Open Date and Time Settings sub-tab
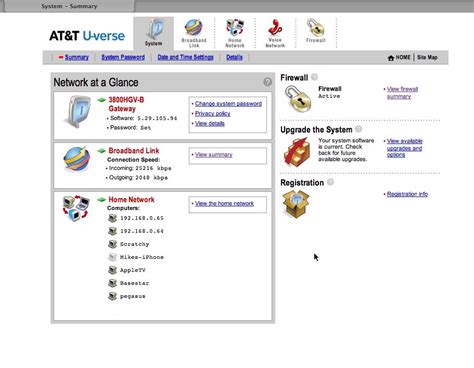The height and width of the screenshot is (368, 474). click(x=185, y=57)
